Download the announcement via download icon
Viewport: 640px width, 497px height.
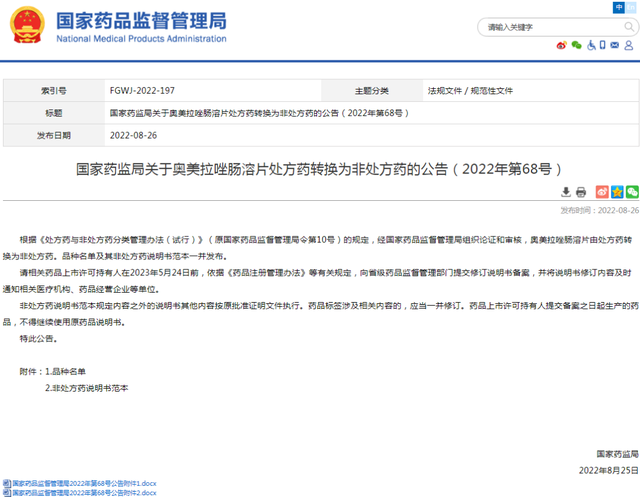[566, 192]
